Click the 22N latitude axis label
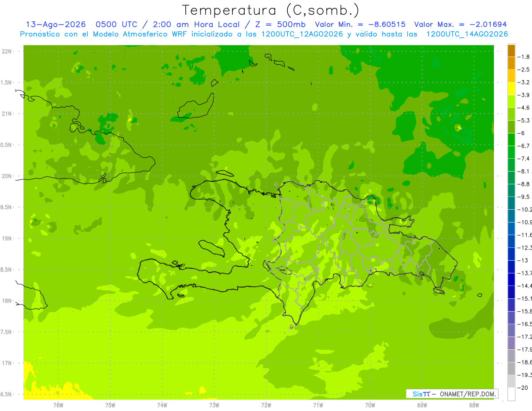Viewport: 532px width, 411px height. [x=7, y=51]
